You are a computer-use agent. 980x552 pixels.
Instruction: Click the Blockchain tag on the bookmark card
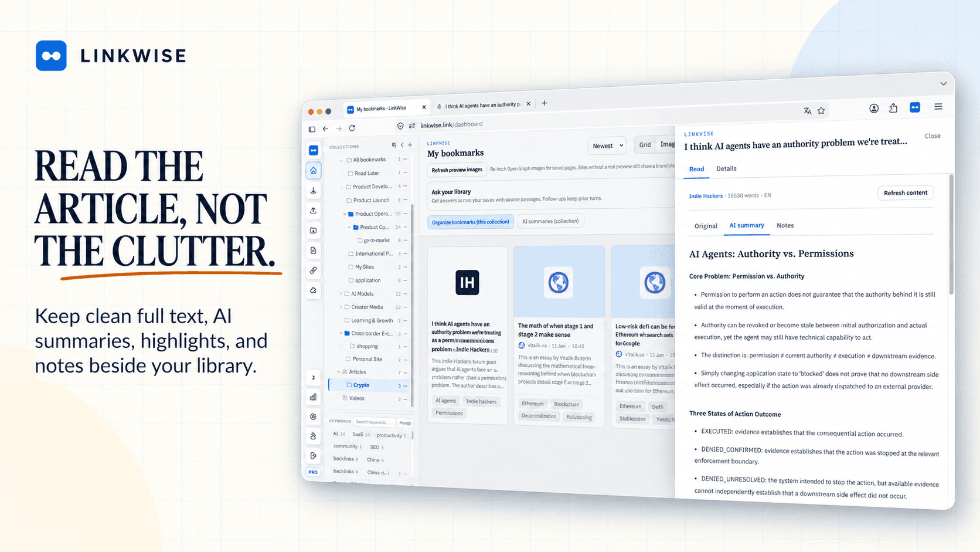(x=566, y=404)
